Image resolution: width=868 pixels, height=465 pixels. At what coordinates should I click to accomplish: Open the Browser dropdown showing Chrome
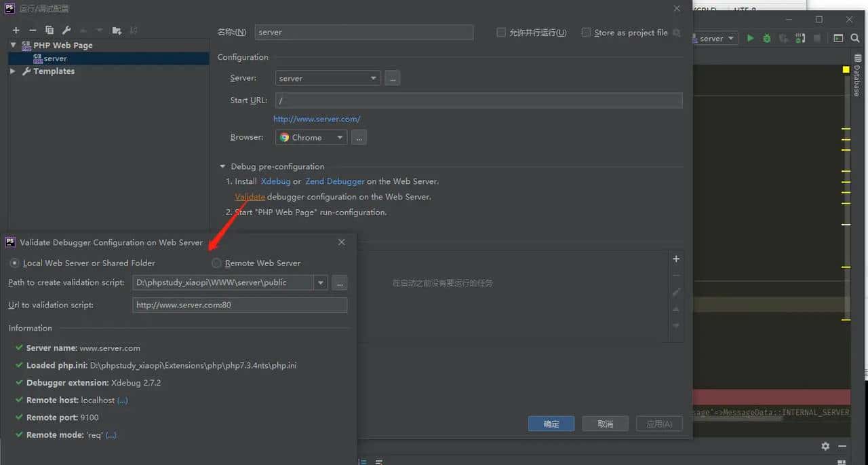pos(341,137)
